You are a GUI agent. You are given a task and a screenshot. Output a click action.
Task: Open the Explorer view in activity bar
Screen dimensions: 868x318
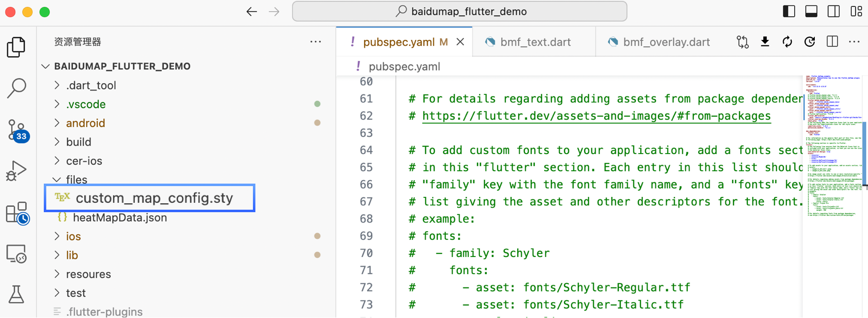coord(16,47)
